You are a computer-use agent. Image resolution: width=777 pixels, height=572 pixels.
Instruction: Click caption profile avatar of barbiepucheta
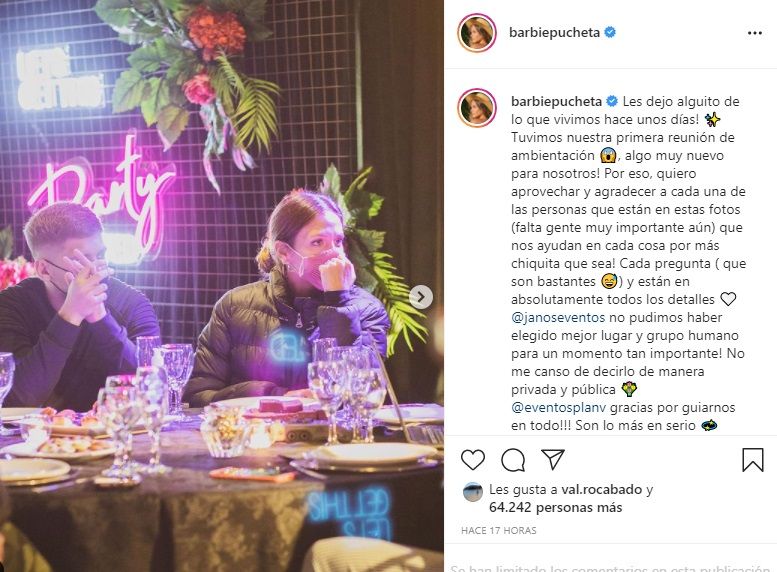click(x=477, y=108)
